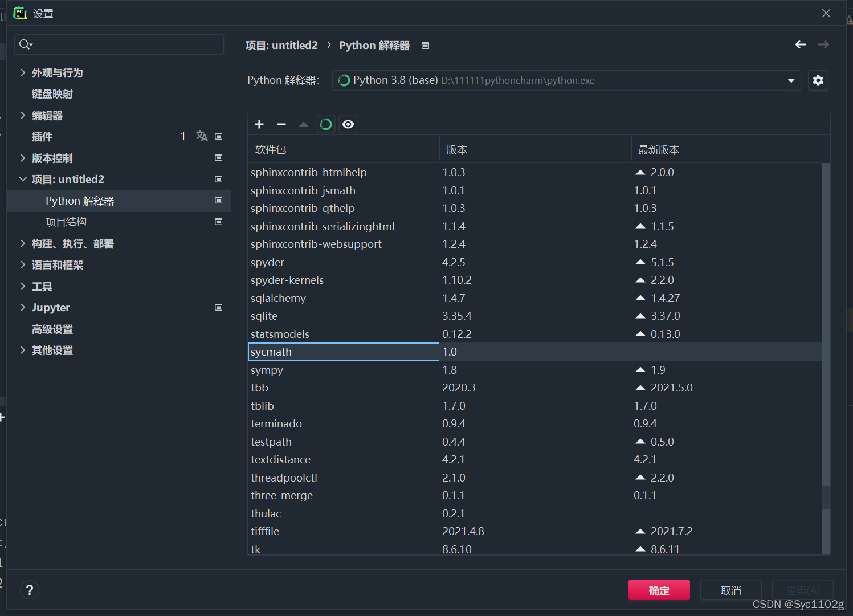Select the three-merge package row
This screenshot has height=616, width=853.
coord(534,495)
